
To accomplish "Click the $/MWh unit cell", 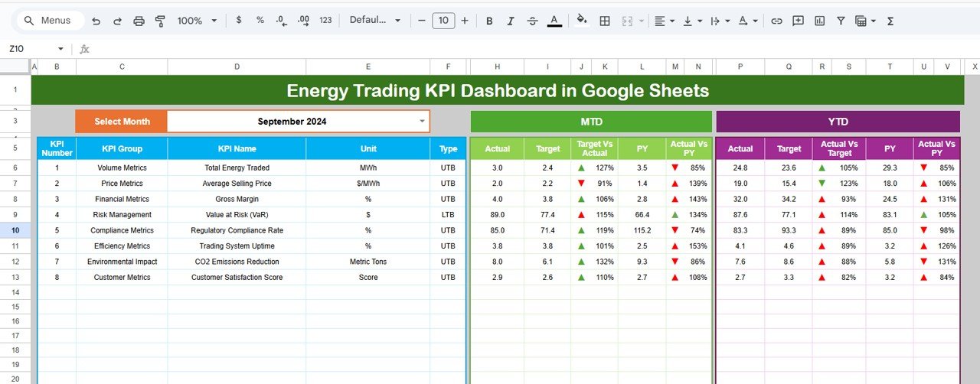I will coord(368,184).
